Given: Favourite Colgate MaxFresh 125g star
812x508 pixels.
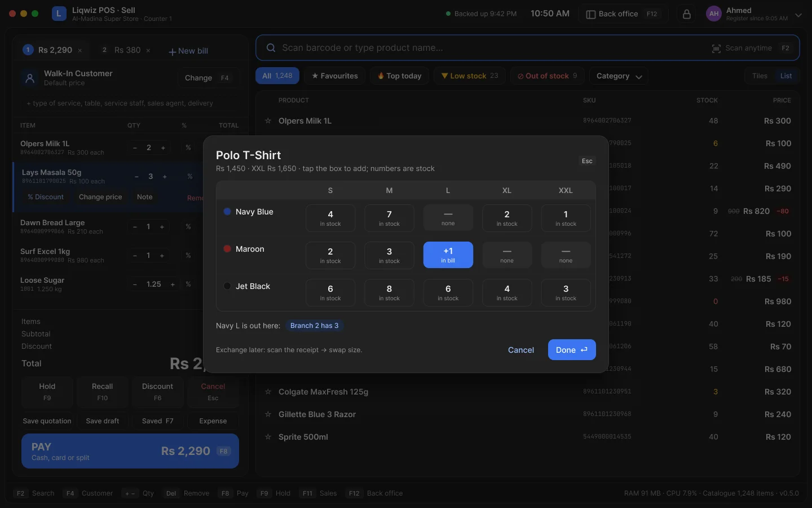Looking at the screenshot, I should (268, 392).
